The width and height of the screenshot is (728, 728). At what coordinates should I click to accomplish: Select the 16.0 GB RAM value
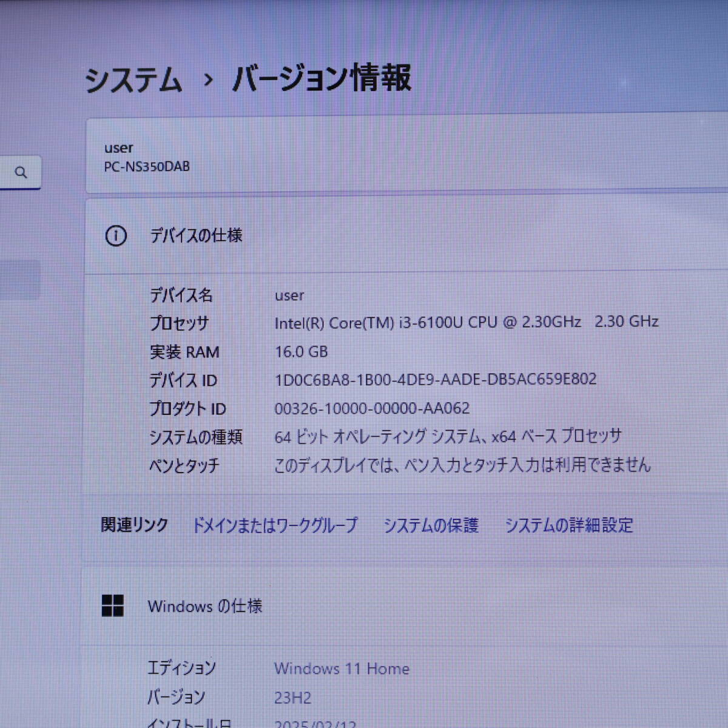pos(302,352)
